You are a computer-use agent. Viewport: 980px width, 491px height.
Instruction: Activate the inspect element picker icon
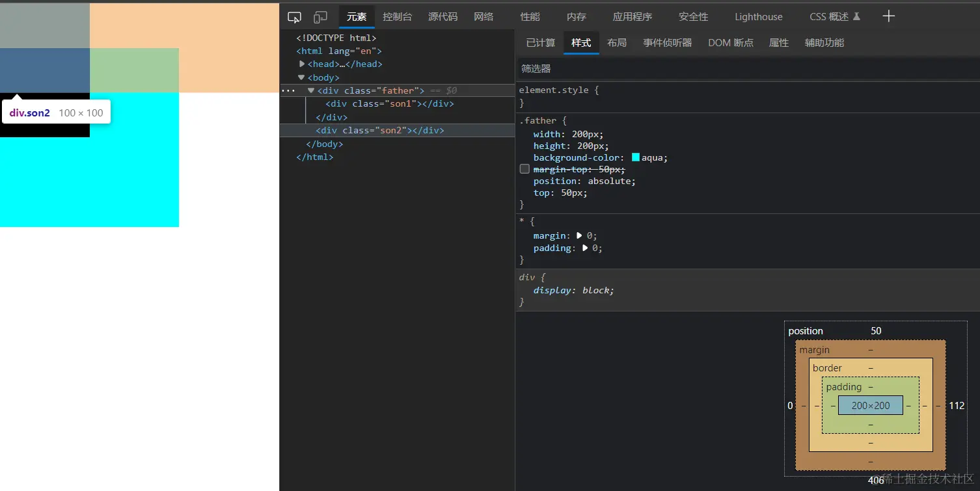point(295,17)
